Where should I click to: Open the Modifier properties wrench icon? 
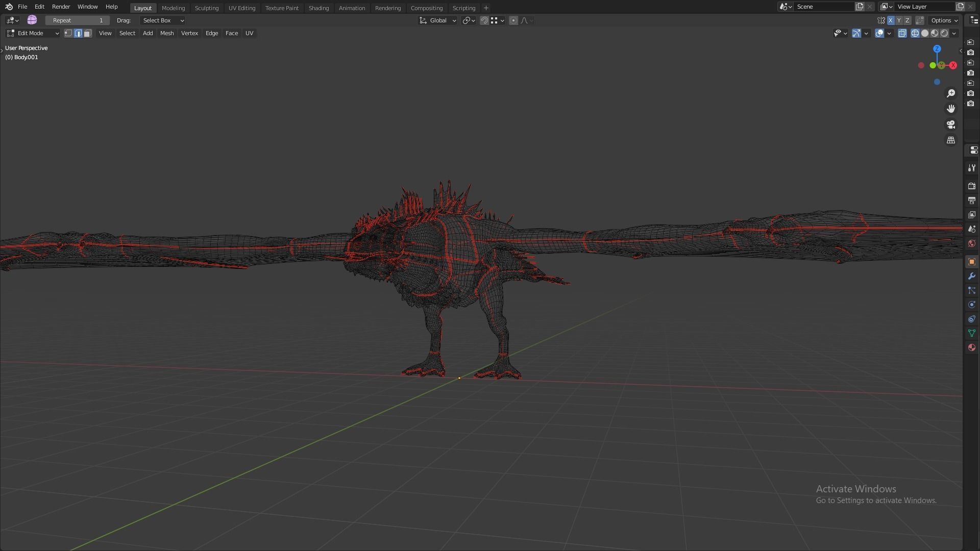pyautogui.click(x=971, y=276)
